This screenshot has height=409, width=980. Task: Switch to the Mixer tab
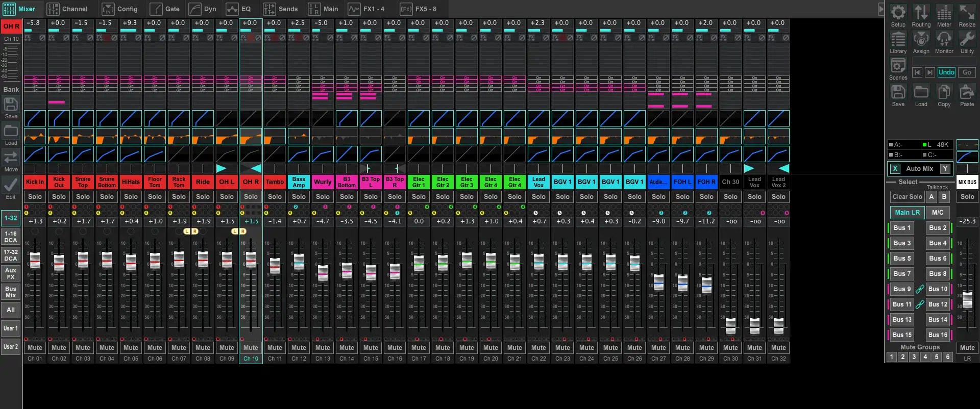click(19, 9)
